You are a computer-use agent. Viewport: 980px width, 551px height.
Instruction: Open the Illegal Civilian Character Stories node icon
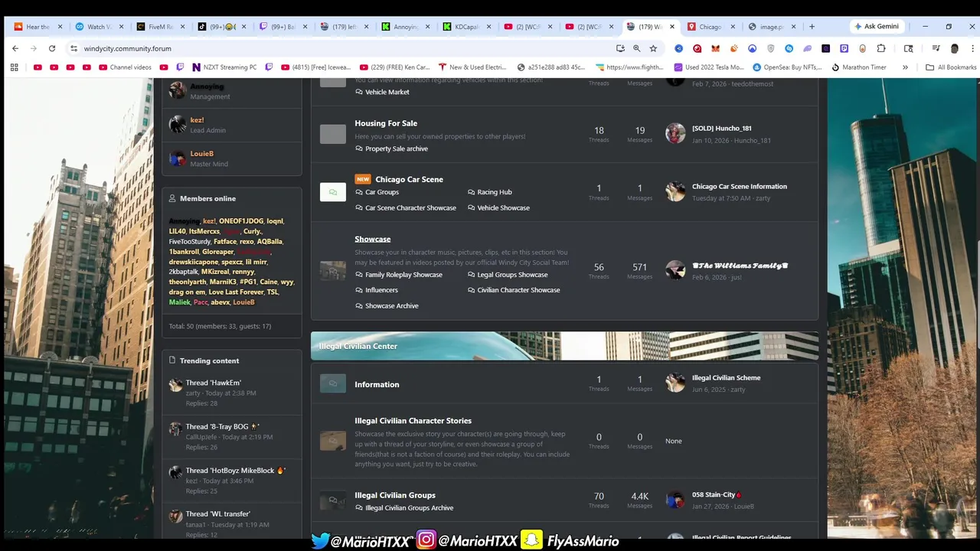coord(332,441)
